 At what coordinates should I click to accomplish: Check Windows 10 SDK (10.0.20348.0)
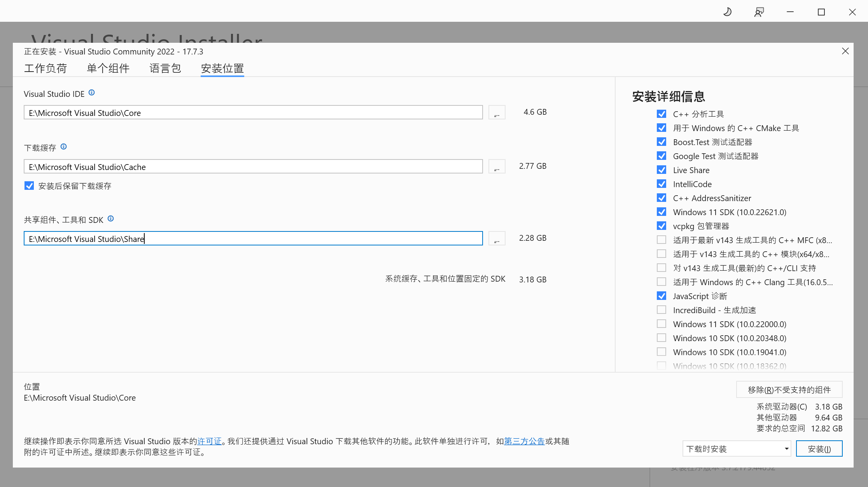pyautogui.click(x=661, y=338)
